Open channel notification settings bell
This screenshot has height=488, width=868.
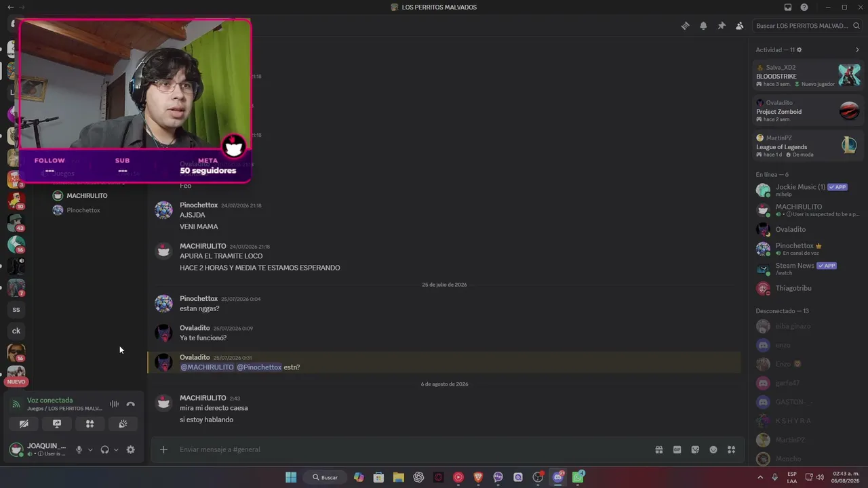point(703,26)
